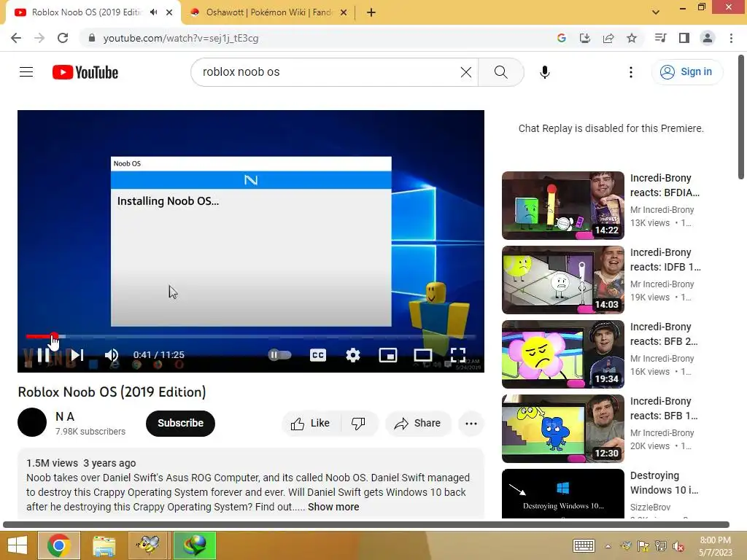Open the Chrome profile avatar
The image size is (747, 560).
click(708, 38)
